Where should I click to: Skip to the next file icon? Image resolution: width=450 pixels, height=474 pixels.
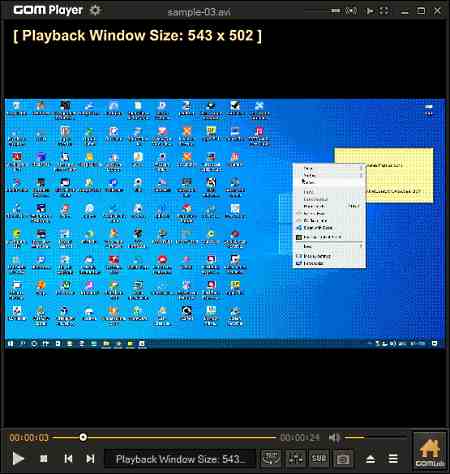pyautogui.click(x=90, y=459)
